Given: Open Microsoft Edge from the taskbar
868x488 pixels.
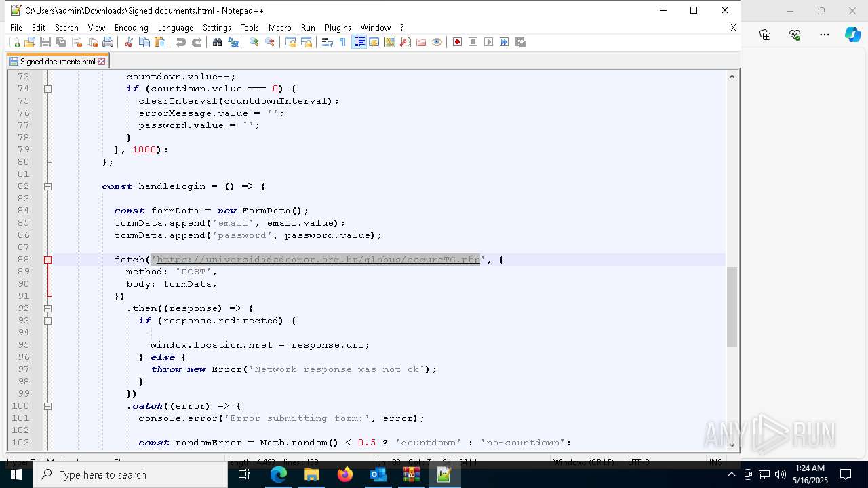Looking at the screenshot, I should click(x=279, y=475).
